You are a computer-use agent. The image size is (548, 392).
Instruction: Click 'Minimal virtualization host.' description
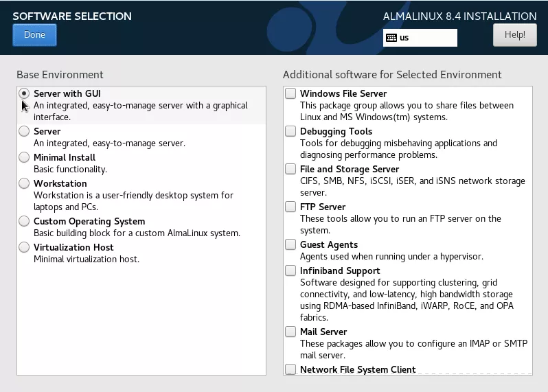coord(87,260)
